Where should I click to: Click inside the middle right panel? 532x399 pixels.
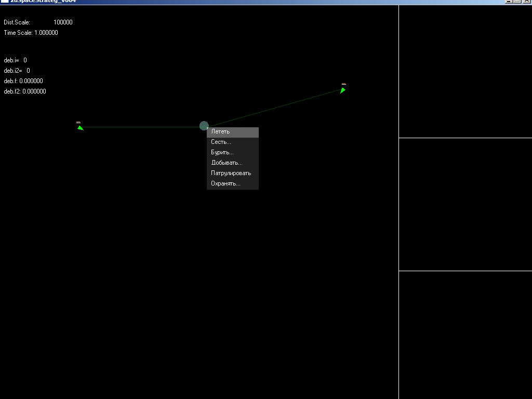pyautogui.click(x=465, y=204)
